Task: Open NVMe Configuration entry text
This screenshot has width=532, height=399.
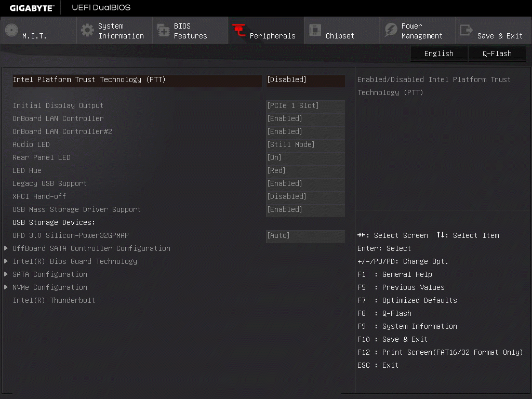Action: pyautogui.click(x=50, y=287)
